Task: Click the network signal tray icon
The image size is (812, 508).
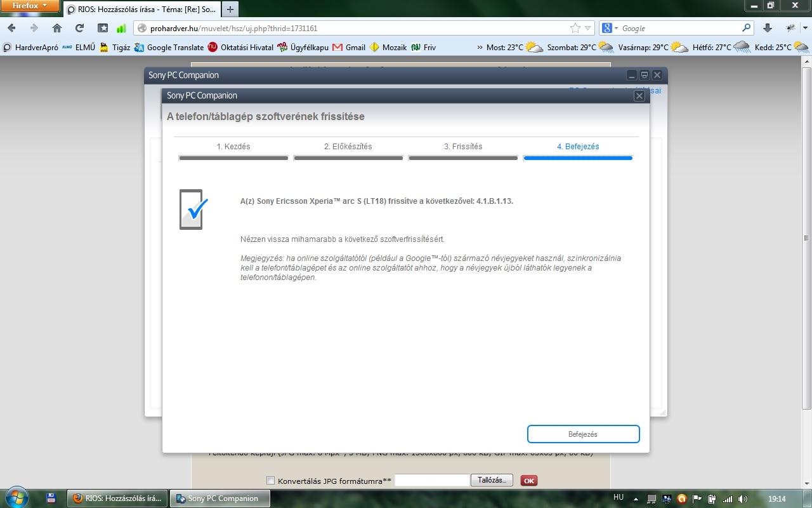Action: pyautogui.click(x=728, y=499)
